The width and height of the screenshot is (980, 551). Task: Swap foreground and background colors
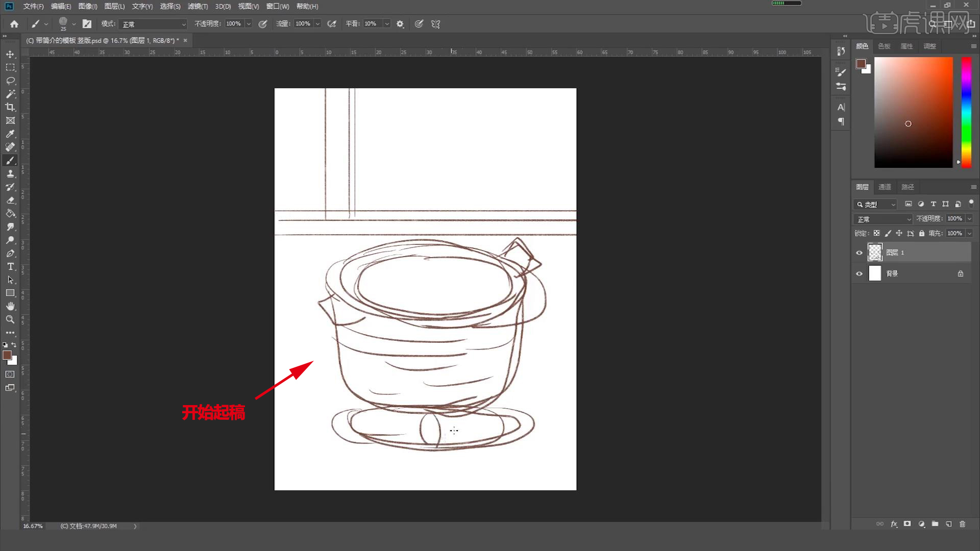coord(14,345)
